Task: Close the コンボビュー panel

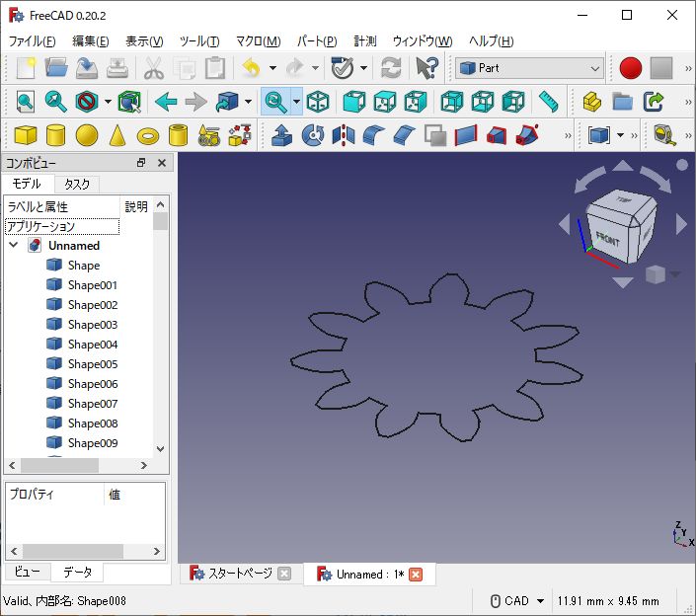Action: click(x=162, y=163)
